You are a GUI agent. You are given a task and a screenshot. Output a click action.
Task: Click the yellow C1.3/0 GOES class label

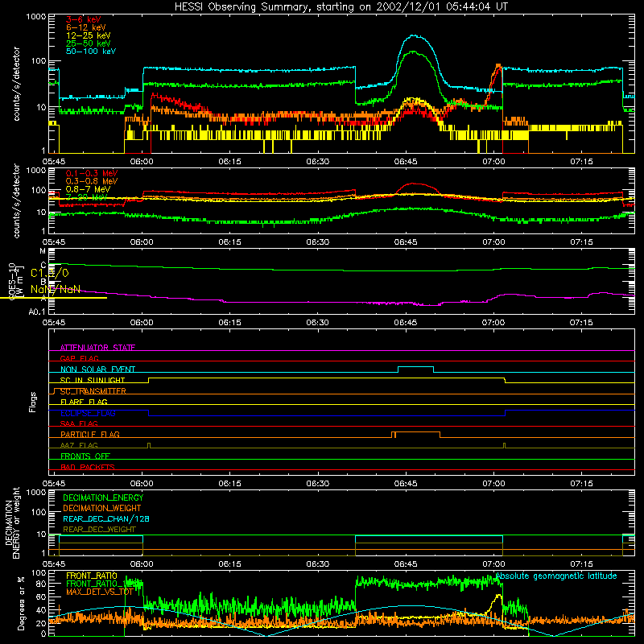click(50, 273)
